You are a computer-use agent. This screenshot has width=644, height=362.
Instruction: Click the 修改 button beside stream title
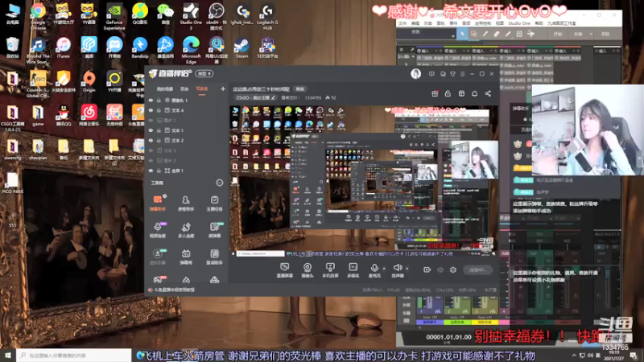[300, 89]
